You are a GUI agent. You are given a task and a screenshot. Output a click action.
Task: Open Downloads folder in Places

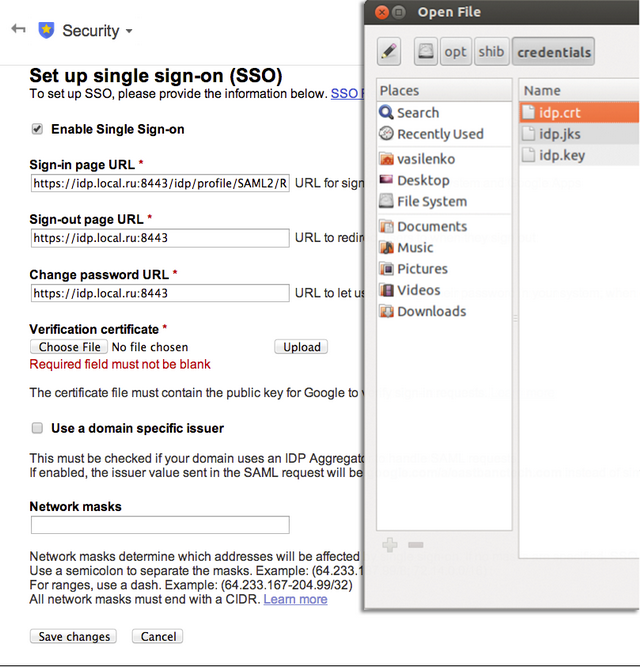[444, 311]
